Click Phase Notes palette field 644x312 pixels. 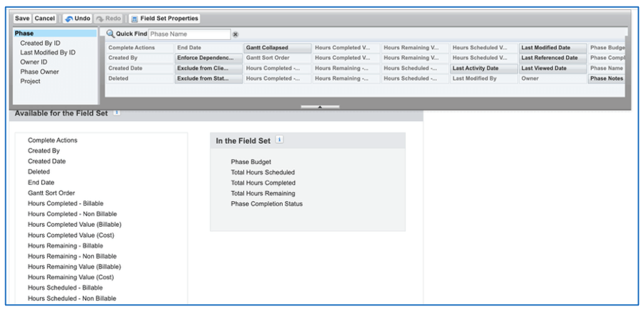click(x=607, y=79)
